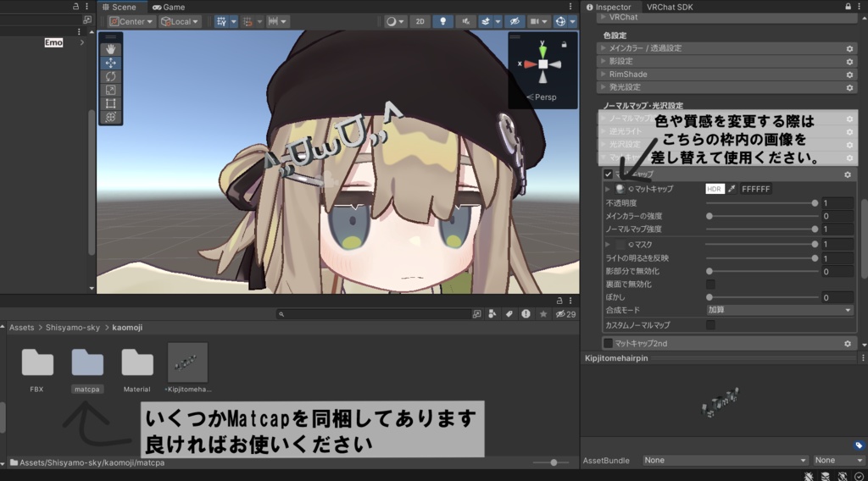Open gear menu for 影設定
This screenshot has width=868, height=481.
tap(849, 61)
